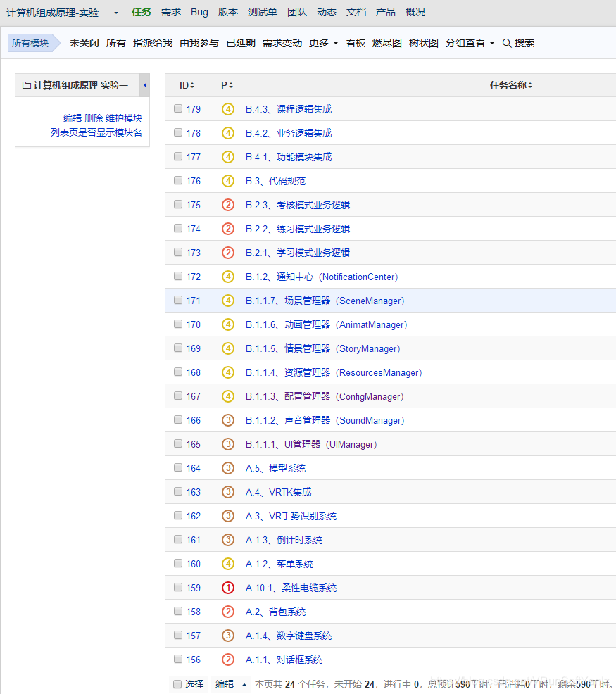The width and height of the screenshot is (616, 694).
Task: Filter by 未关闭 tasks
Action: [x=84, y=43]
